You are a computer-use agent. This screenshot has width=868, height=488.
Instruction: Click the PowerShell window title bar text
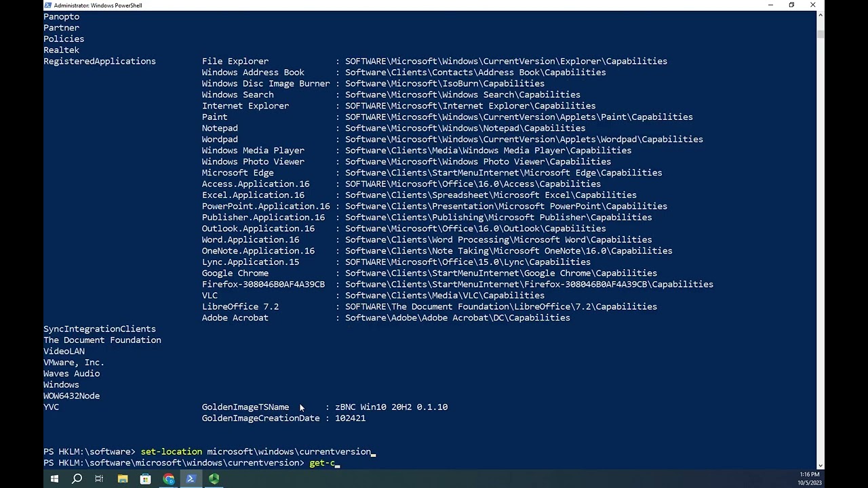click(98, 5)
